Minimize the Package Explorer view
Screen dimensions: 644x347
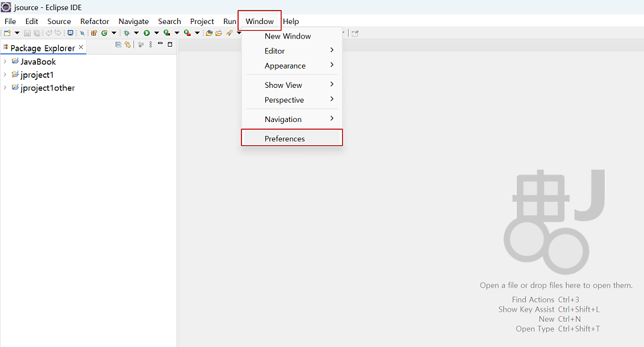pos(160,43)
